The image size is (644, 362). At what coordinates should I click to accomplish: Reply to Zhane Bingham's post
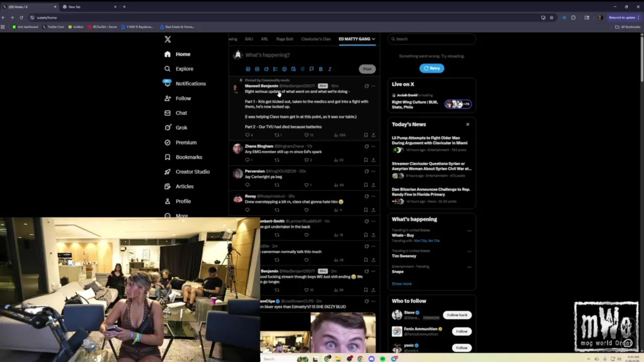[x=247, y=160]
